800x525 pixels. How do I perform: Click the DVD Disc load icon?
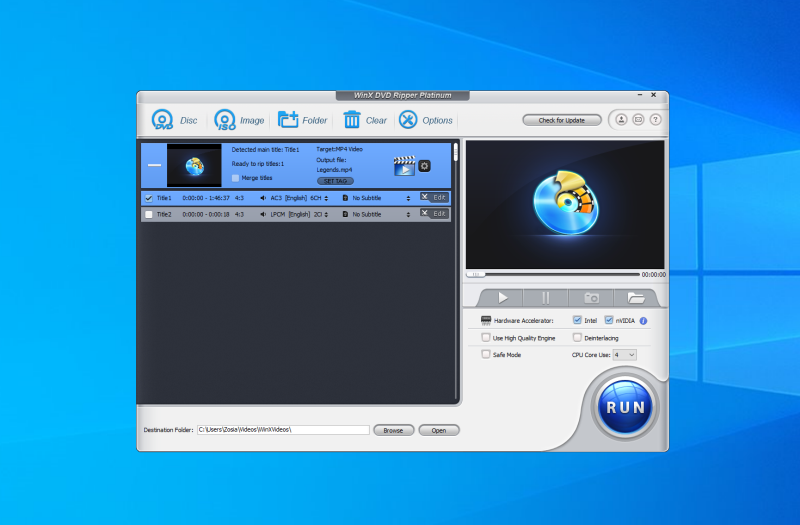[x=163, y=120]
